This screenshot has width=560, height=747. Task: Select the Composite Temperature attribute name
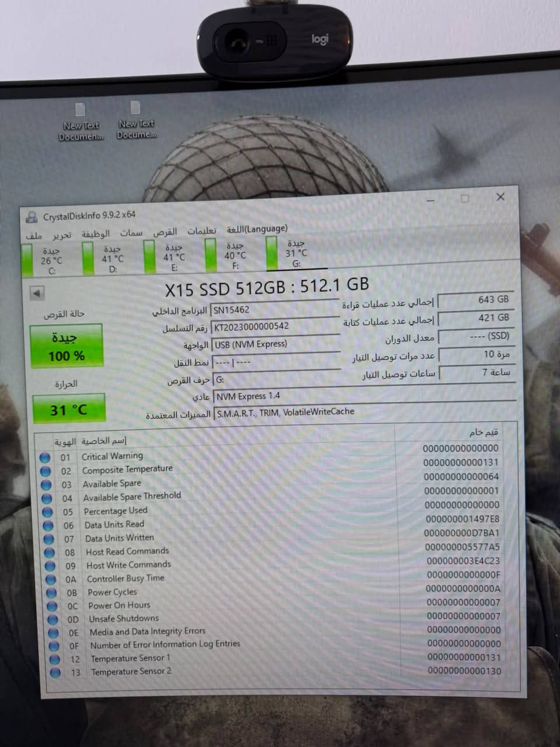click(127, 469)
